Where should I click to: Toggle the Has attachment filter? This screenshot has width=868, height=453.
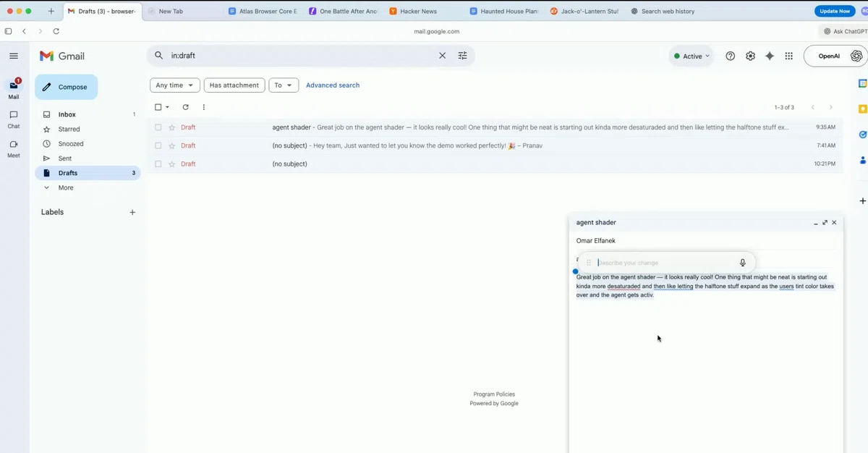tap(234, 85)
